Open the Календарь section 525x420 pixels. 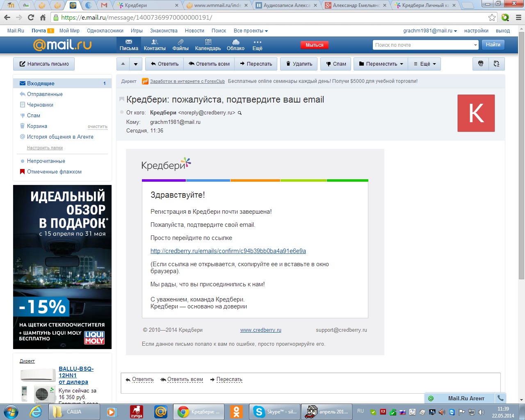click(x=208, y=45)
